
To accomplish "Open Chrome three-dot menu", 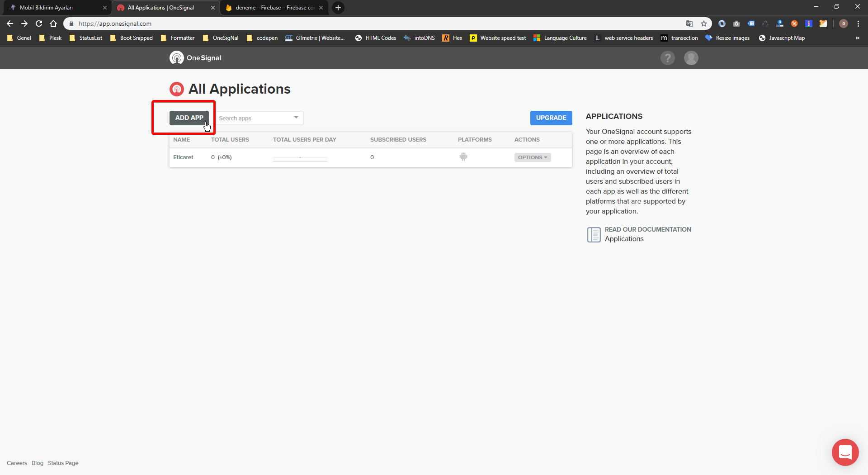I will coord(858,24).
